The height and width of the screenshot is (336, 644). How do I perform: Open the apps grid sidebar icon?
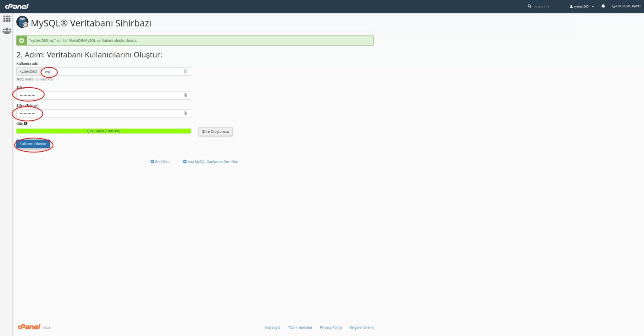pyautogui.click(x=7, y=19)
